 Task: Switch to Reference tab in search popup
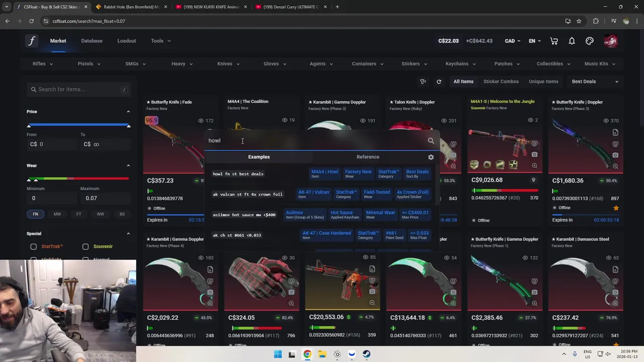(368, 157)
